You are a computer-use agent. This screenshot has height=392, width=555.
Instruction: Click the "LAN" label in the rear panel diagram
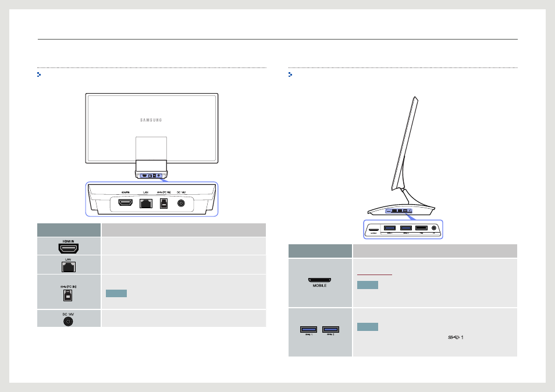click(146, 193)
